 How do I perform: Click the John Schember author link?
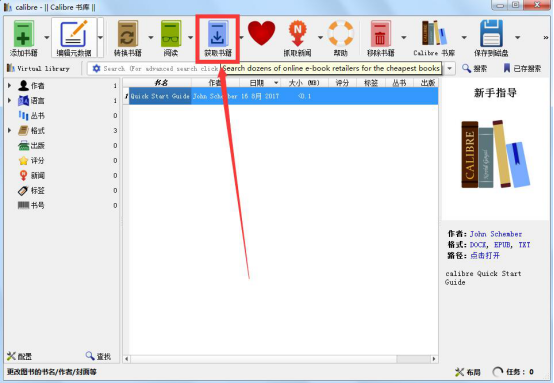496,234
